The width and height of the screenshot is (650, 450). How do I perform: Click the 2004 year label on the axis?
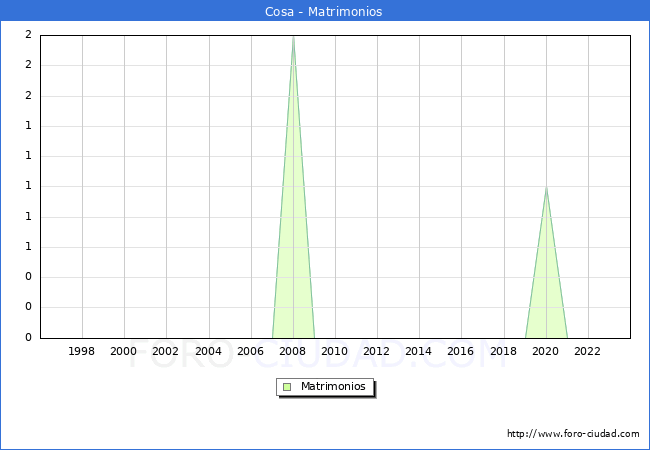(208, 351)
